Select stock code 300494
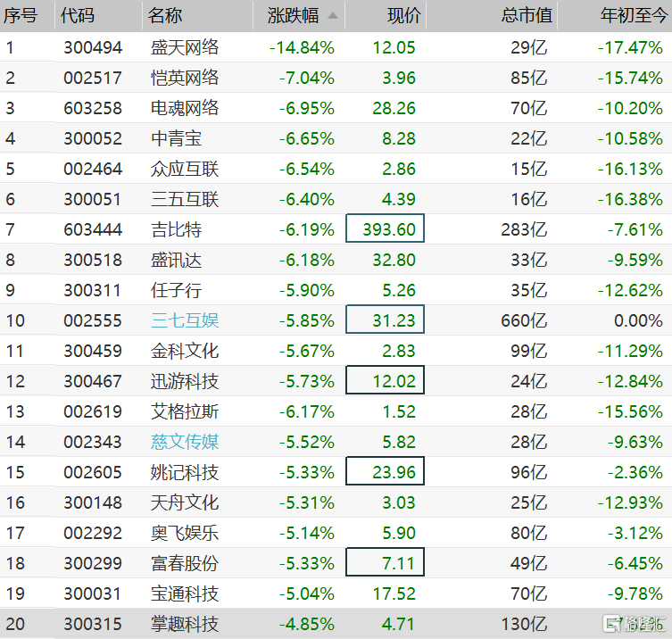 coord(93,47)
